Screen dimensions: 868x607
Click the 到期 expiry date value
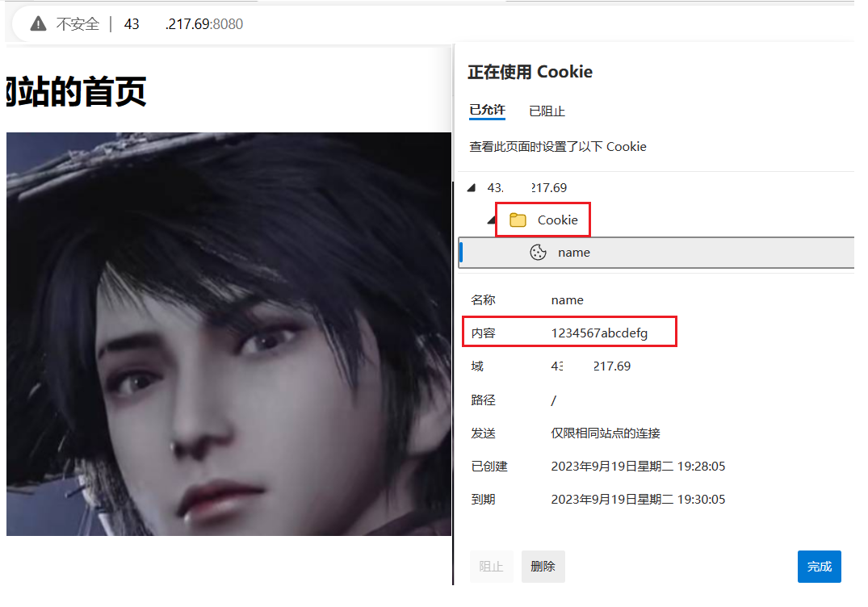638,500
